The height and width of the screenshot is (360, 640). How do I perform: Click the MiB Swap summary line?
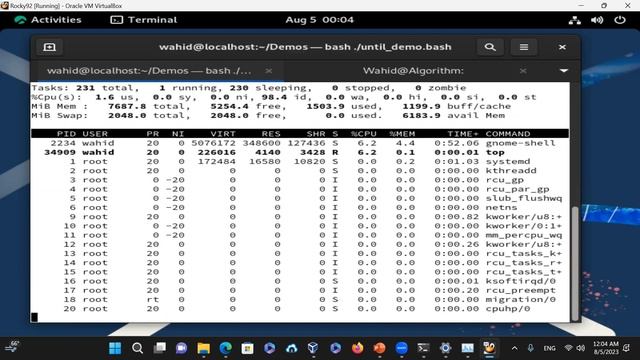[268, 116]
